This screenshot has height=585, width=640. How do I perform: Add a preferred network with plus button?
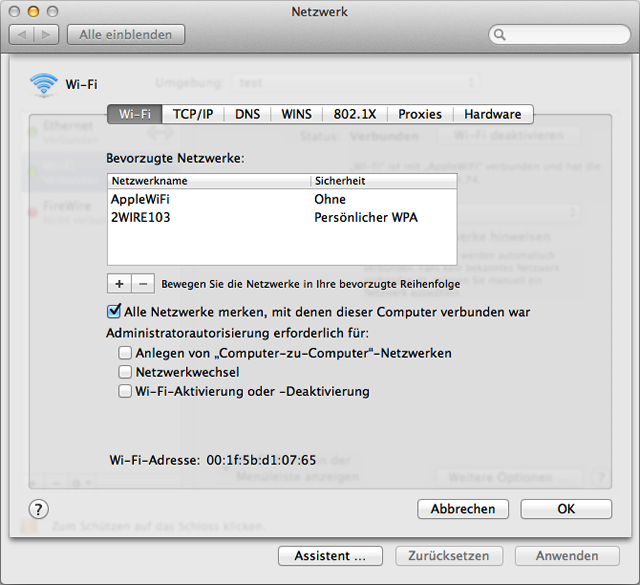pyautogui.click(x=119, y=284)
